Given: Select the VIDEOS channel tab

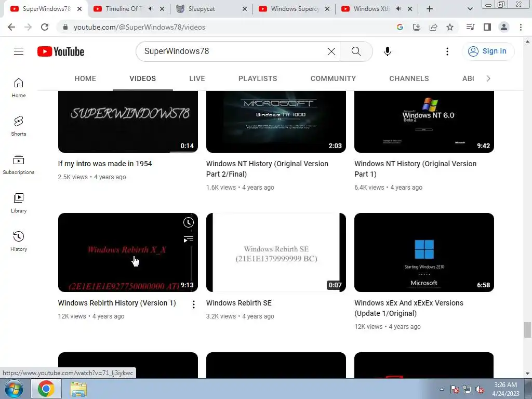Looking at the screenshot, I should point(143,79).
